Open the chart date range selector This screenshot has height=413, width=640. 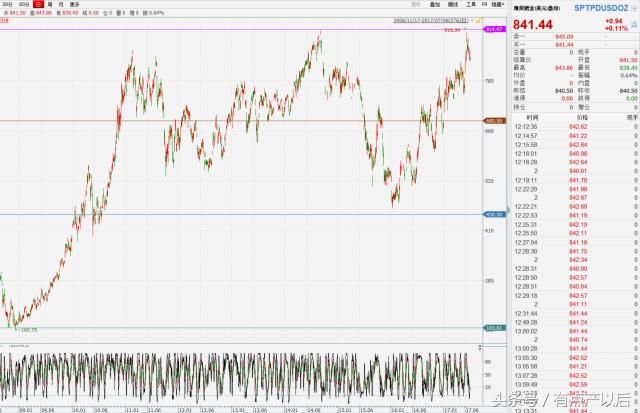tap(431, 20)
